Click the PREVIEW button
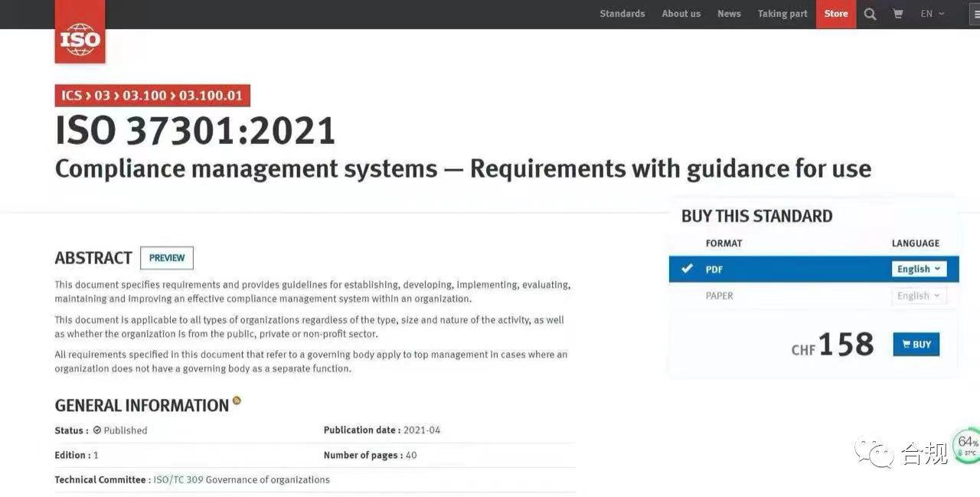This screenshot has width=980, height=497. [x=167, y=258]
